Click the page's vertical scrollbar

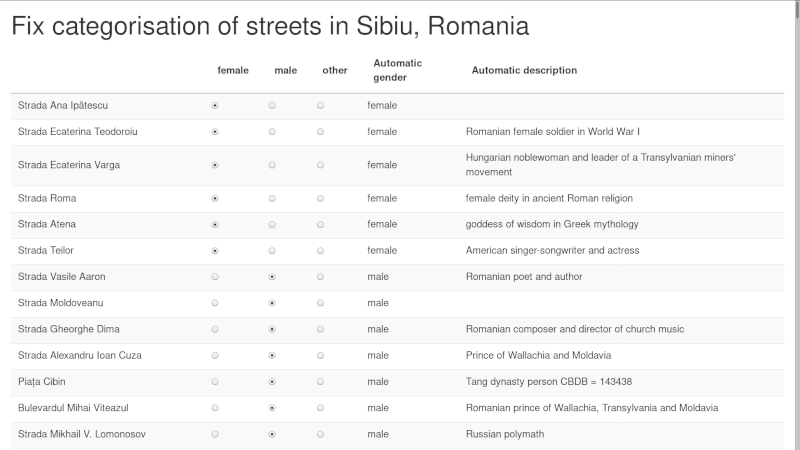[x=796, y=224]
